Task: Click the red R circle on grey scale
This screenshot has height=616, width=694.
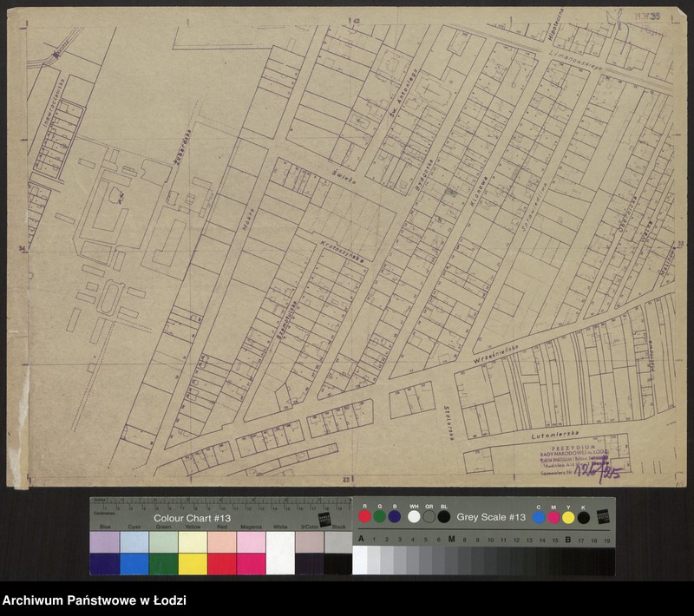Action: pos(365,516)
